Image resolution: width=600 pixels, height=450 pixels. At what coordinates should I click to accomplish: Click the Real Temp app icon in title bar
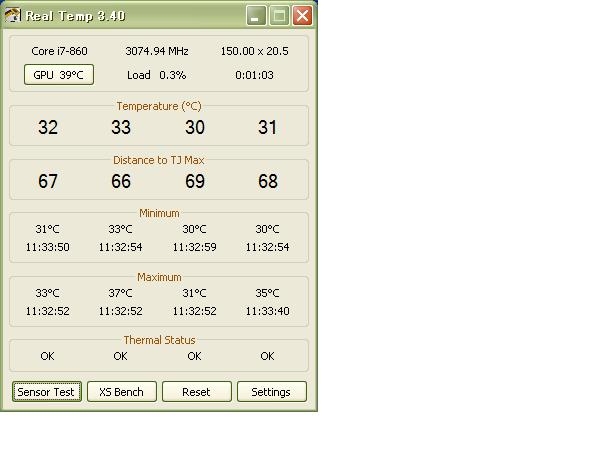[x=12, y=16]
